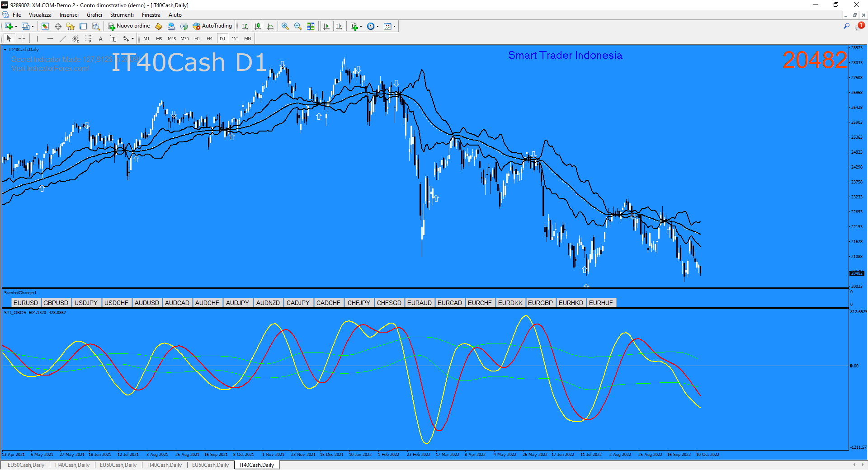Change symbol to EURUSD
The image size is (868, 470).
(x=26, y=303)
